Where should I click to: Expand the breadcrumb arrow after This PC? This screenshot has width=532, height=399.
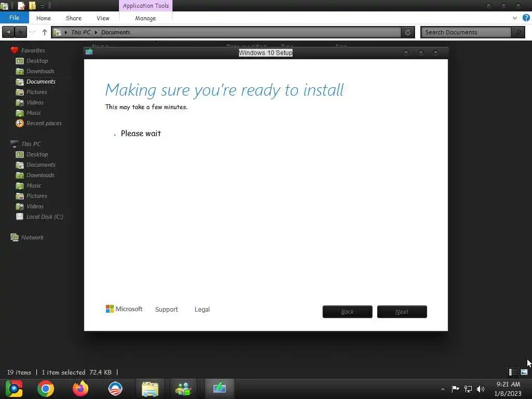96,32
